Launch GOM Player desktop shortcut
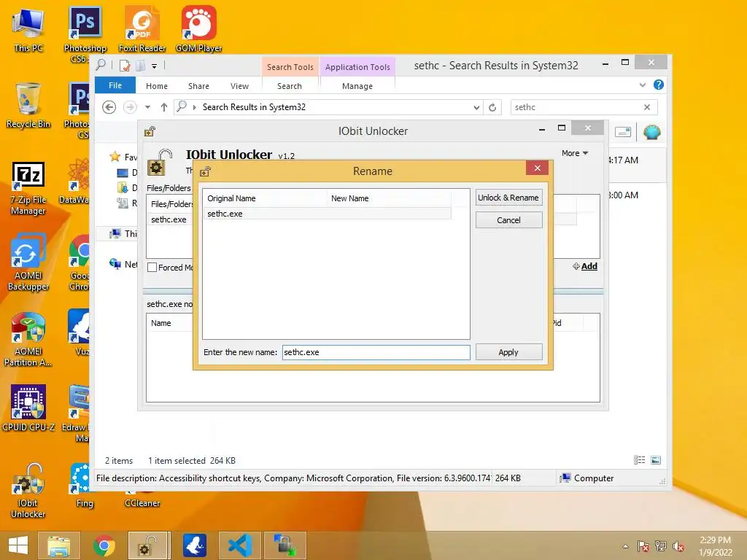 198,28
